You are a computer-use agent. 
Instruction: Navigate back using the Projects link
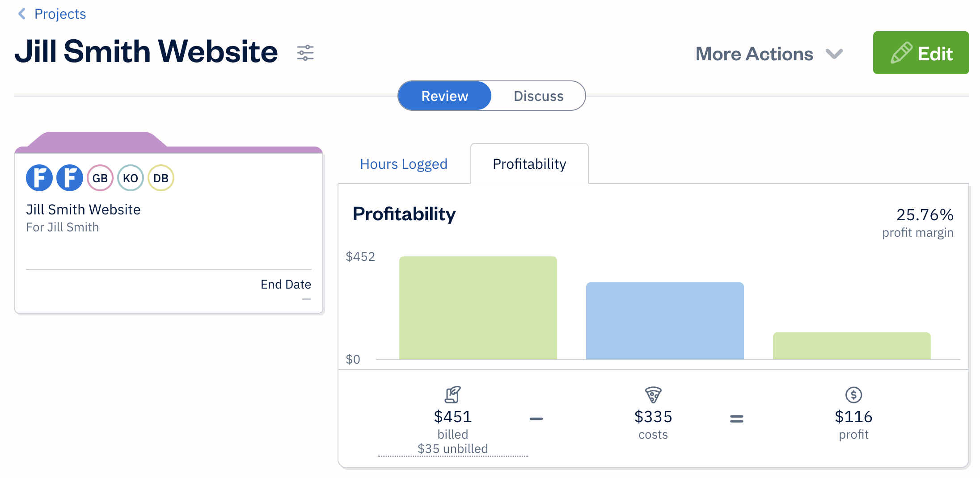click(x=59, y=14)
